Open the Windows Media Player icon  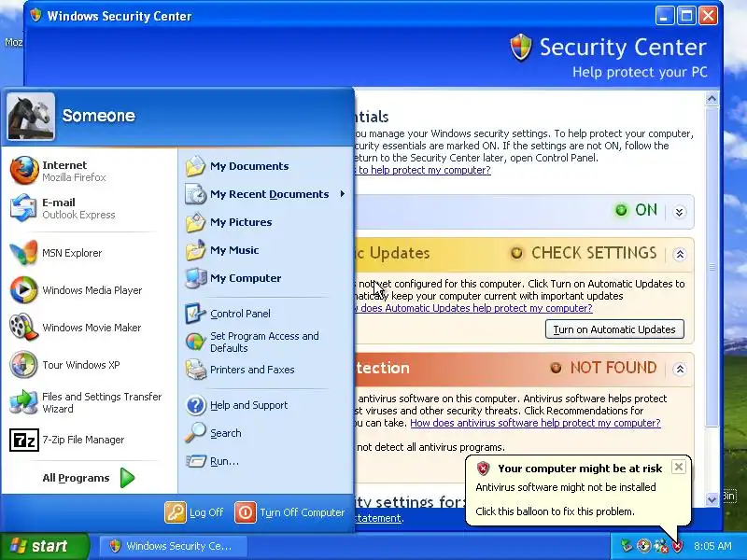pos(24,290)
